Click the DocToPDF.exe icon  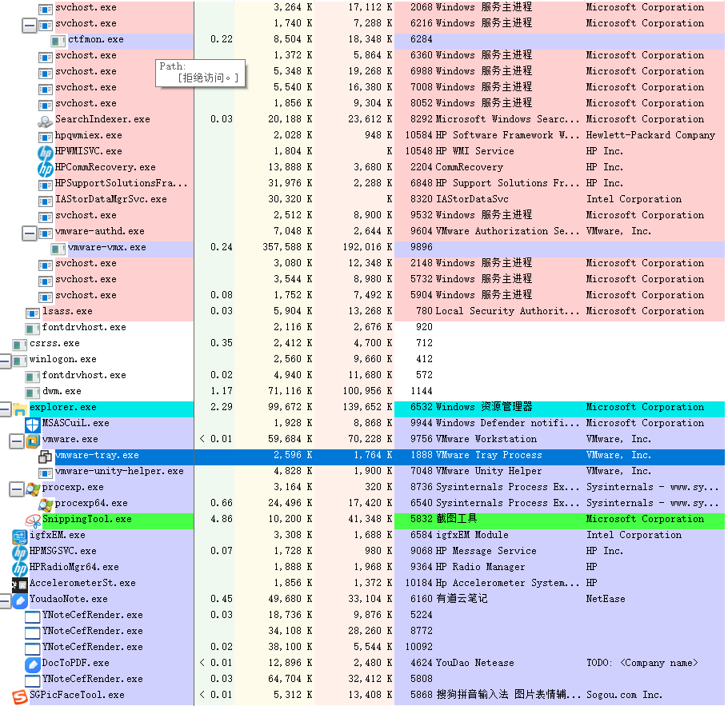pos(33,664)
